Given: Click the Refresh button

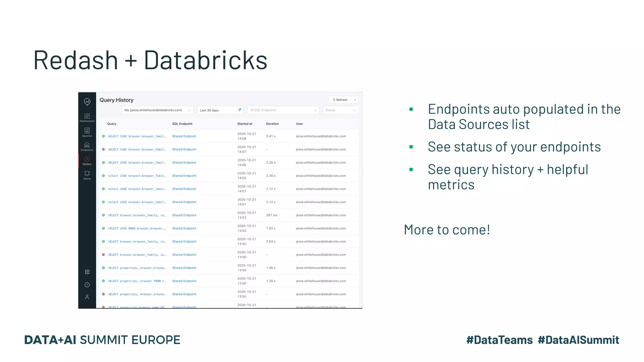Looking at the screenshot, I should (340, 100).
